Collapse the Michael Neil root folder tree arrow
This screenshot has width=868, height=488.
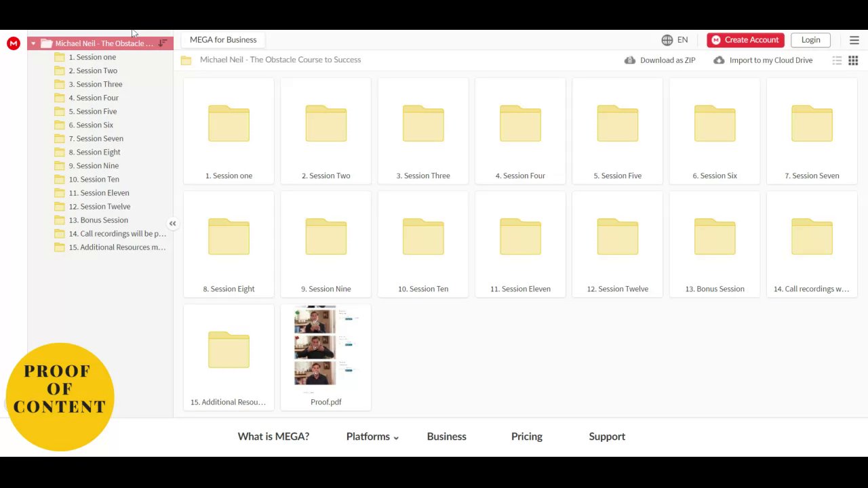click(x=33, y=43)
